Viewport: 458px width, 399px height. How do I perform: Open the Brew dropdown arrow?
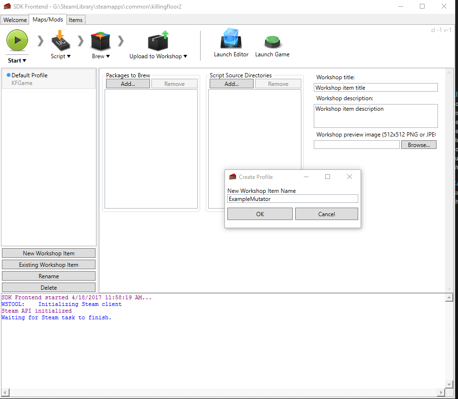pos(108,56)
